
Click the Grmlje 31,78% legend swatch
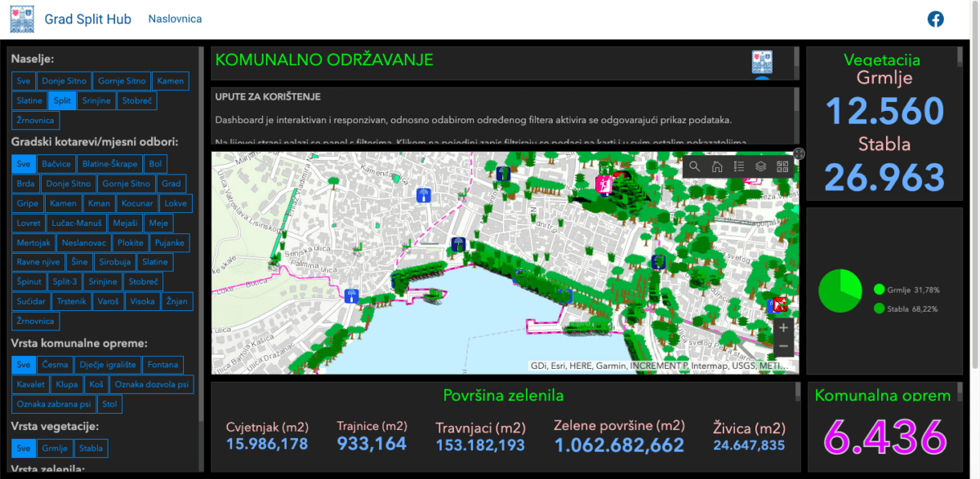coord(879,289)
